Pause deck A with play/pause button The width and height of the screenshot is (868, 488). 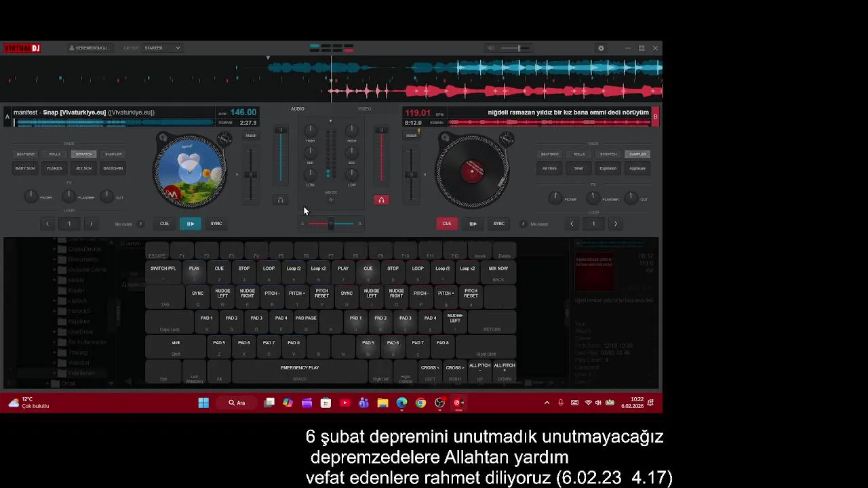click(x=191, y=224)
